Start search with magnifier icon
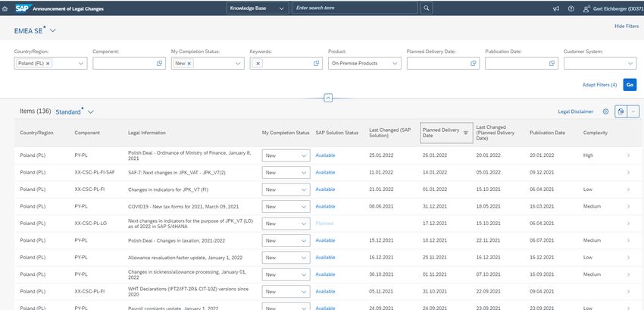 [427, 8]
